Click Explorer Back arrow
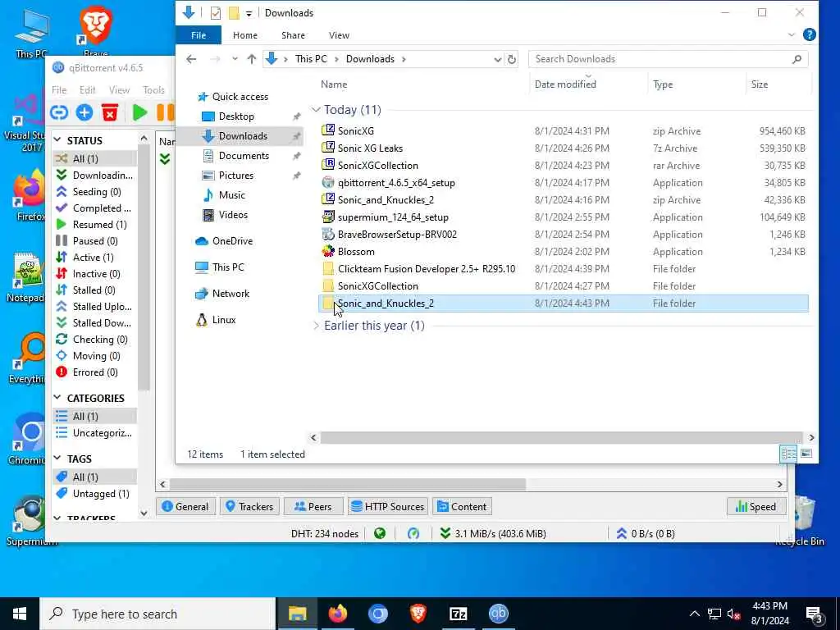Viewport: 840px width, 630px height. [191, 59]
